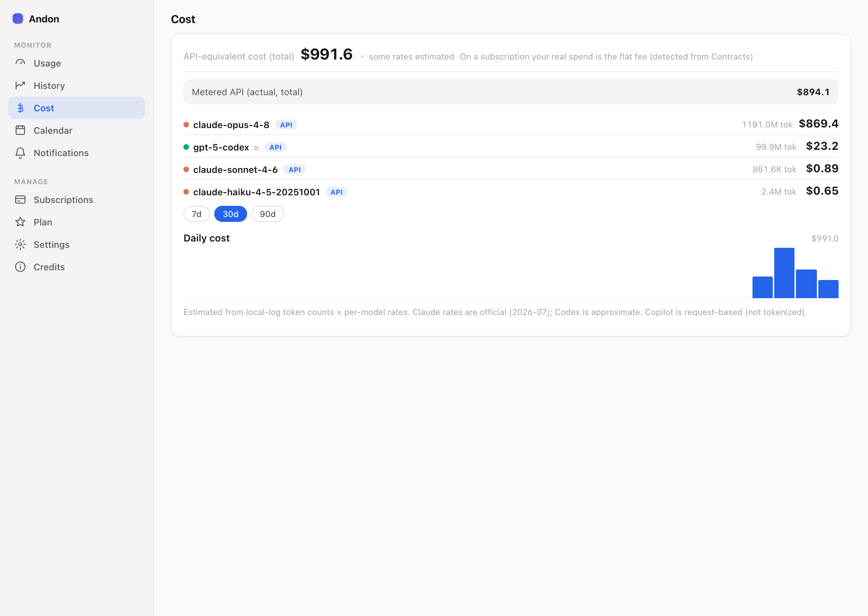Click the claude-opus-4-8 model name
The image size is (868, 616).
(x=231, y=125)
